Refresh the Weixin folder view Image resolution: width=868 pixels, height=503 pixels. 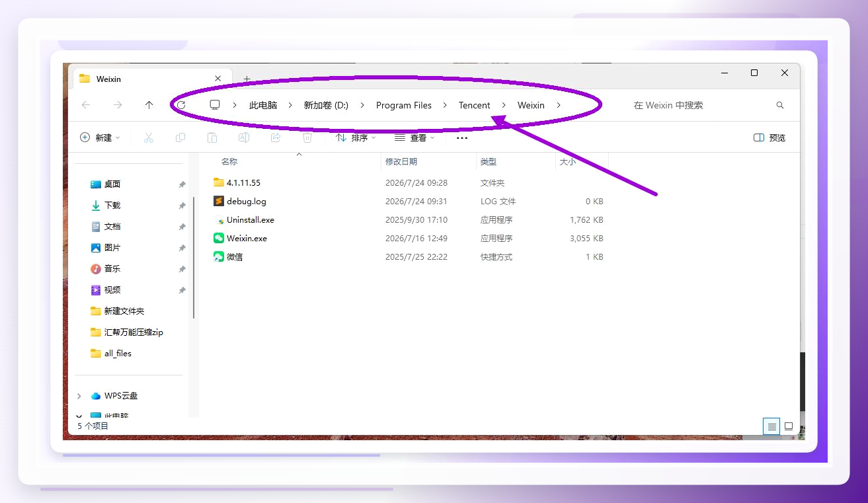tap(181, 105)
